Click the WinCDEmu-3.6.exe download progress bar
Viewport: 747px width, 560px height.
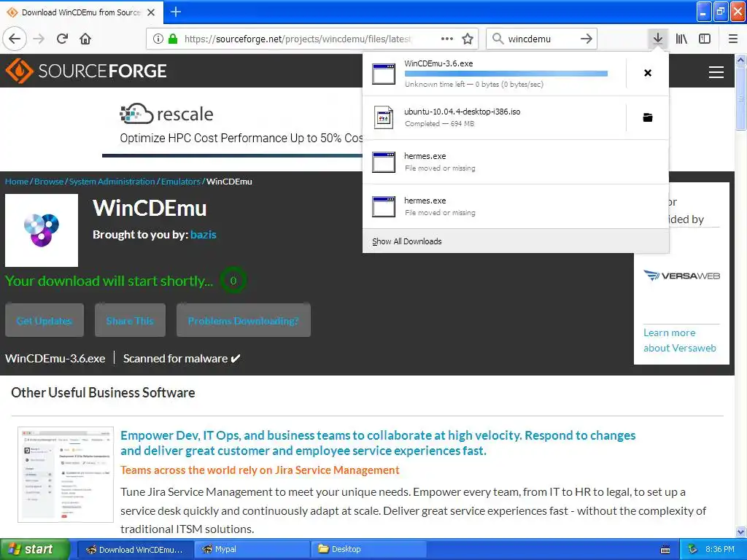click(x=506, y=74)
